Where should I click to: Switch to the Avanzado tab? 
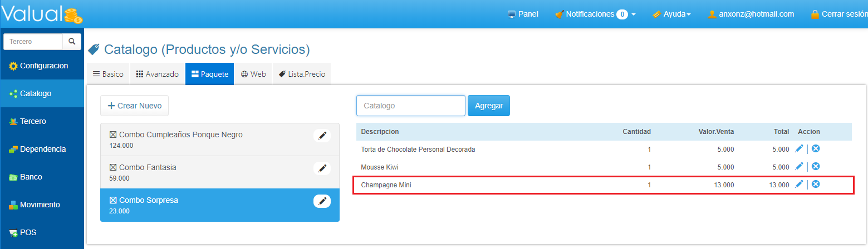point(158,74)
